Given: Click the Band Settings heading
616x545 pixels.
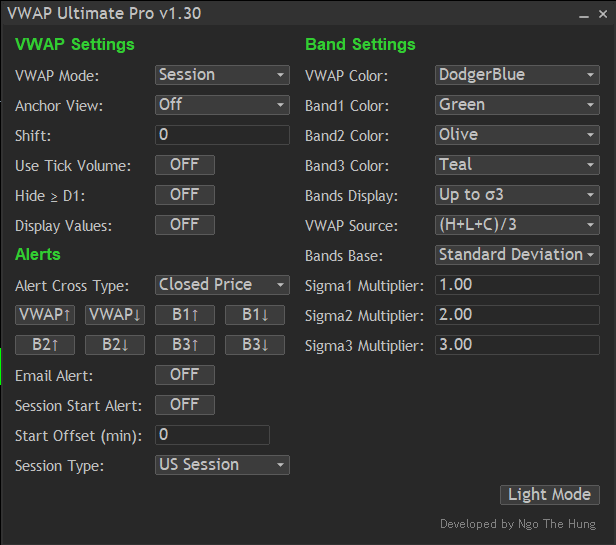Looking at the screenshot, I should [360, 44].
